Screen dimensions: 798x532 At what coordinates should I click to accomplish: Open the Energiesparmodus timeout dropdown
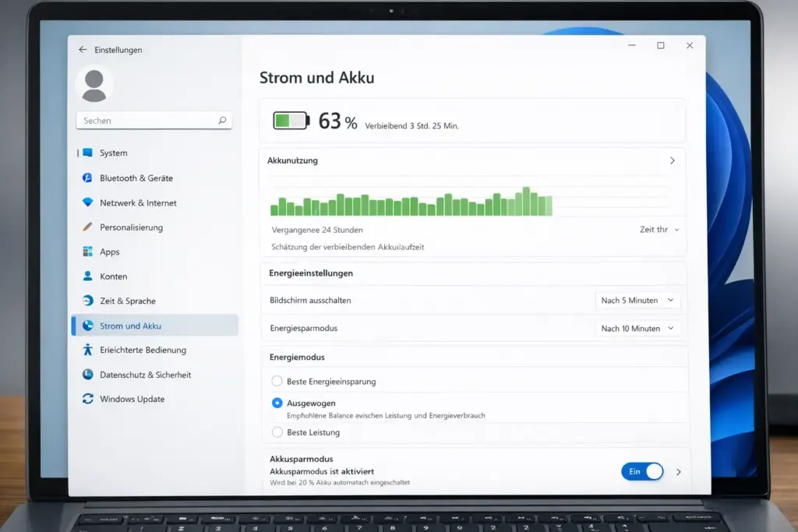[x=637, y=328]
